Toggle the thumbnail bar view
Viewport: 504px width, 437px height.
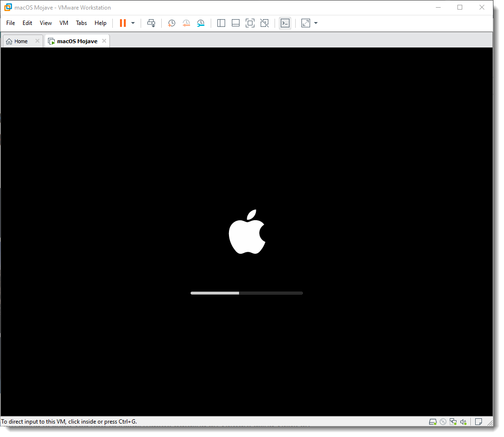coord(236,23)
